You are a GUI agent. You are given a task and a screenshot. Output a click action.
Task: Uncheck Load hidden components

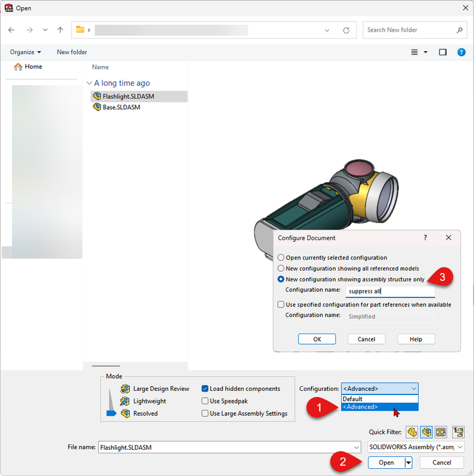[x=205, y=389]
